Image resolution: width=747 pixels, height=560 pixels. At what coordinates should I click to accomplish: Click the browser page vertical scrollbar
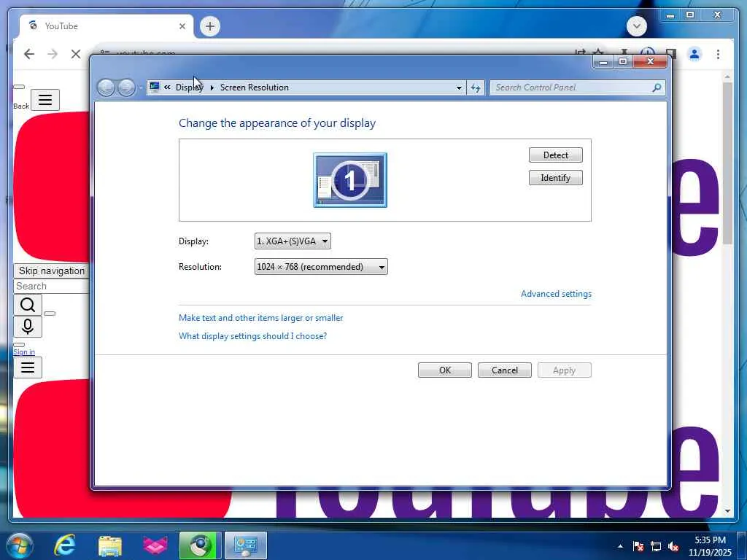727,164
